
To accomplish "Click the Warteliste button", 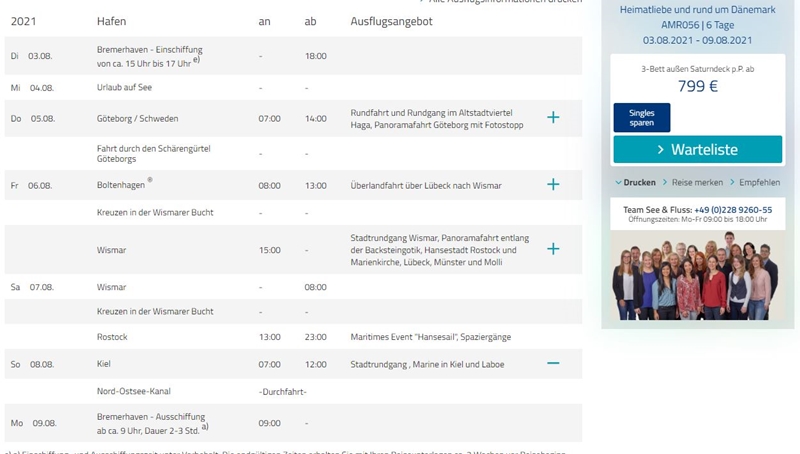I will (697, 149).
